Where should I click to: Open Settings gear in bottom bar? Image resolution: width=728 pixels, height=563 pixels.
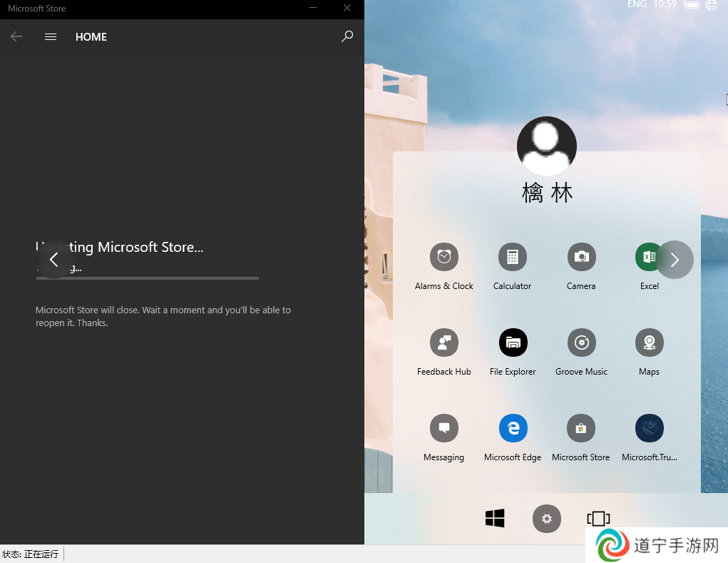pyautogui.click(x=546, y=519)
